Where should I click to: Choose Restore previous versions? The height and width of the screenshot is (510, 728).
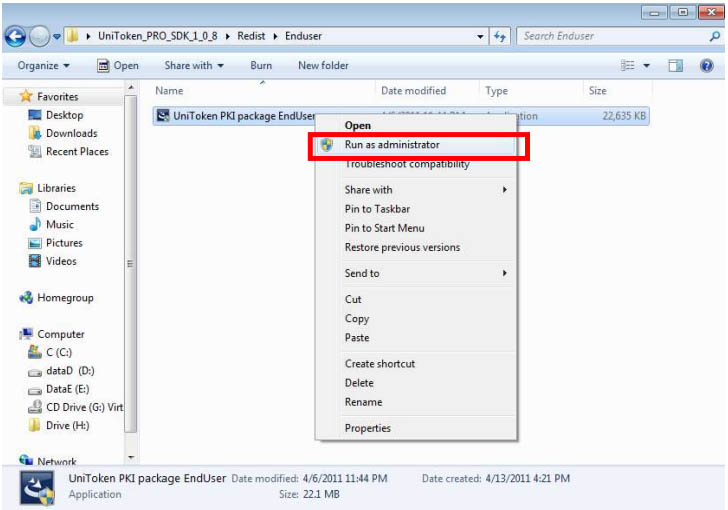(402, 247)
